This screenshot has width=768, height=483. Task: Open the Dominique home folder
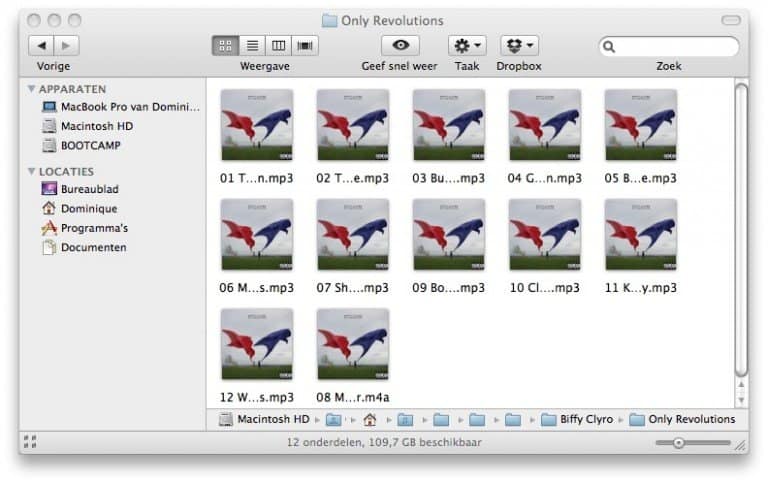pyautogui.click(x=79, y=209)
